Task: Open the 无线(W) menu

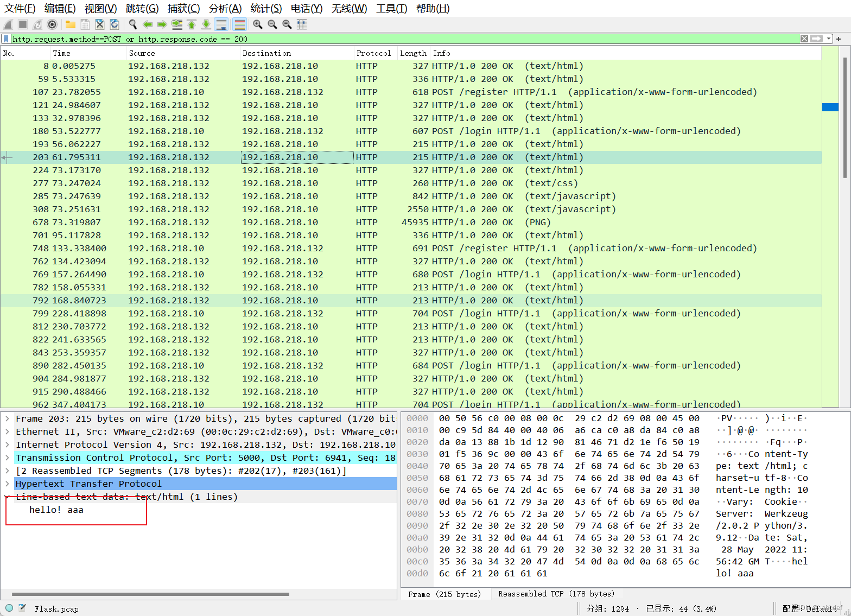Action: point(350,8)
